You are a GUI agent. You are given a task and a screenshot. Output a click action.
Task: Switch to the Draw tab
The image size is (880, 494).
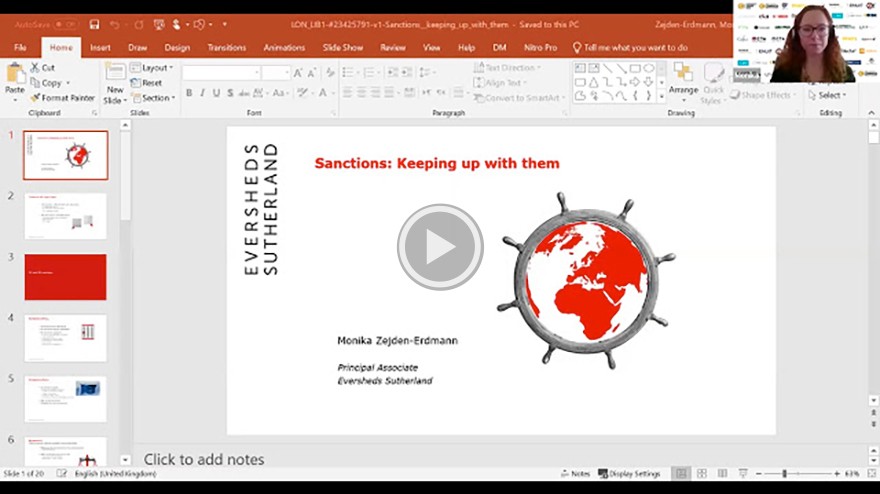(138, 48)
